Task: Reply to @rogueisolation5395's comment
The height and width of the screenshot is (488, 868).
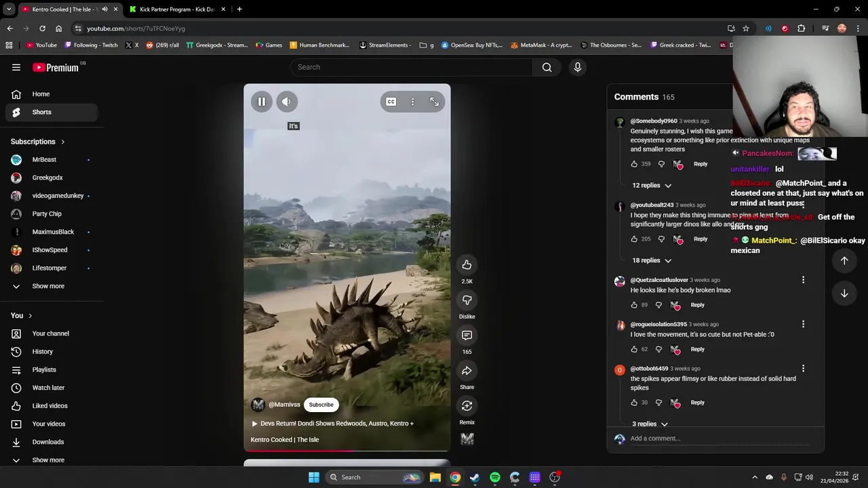Action: 697,349
